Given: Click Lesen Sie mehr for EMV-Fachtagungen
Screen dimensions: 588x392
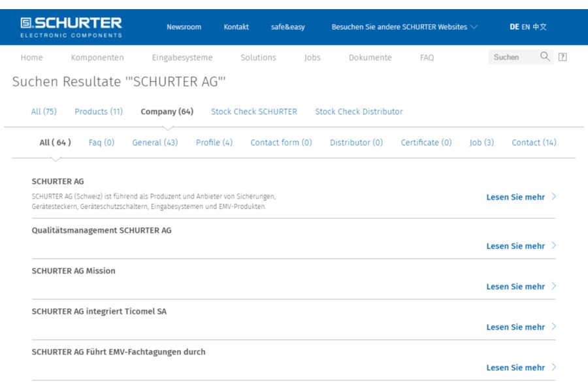Looking at the screenshot, I should coord(515,368).
